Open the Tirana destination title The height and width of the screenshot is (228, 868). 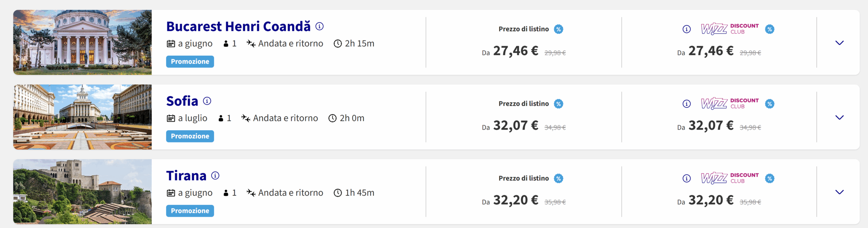coord(186,176)
